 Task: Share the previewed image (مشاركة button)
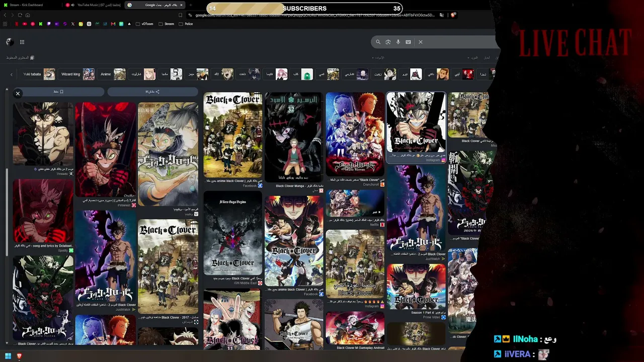coord(152,92)
